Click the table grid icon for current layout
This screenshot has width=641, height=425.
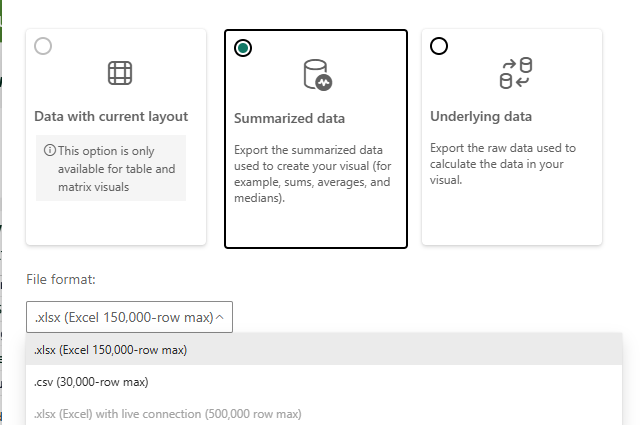pos(120,73)
